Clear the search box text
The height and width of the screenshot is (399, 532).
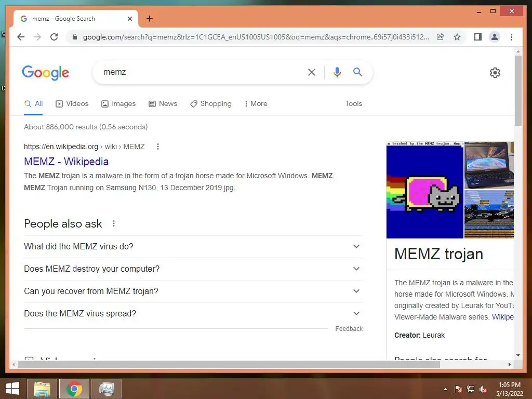pyautogui.click(x=312, y=72)
